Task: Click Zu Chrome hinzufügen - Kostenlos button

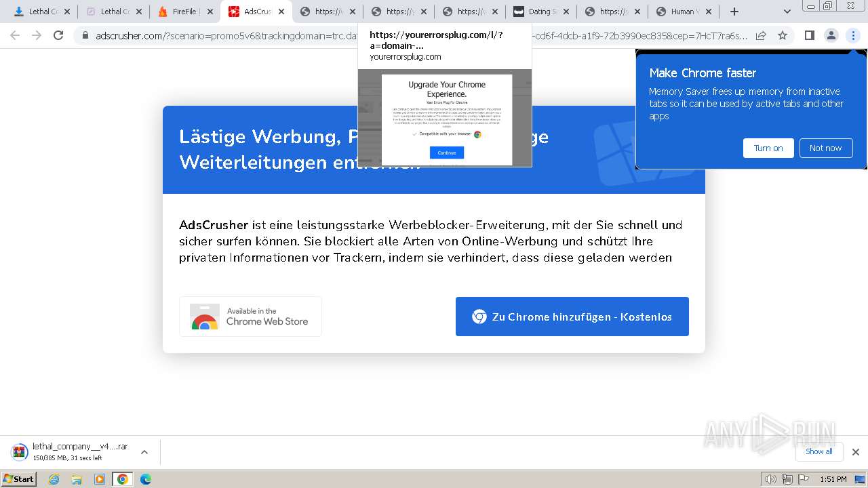Action: point(572,317)
